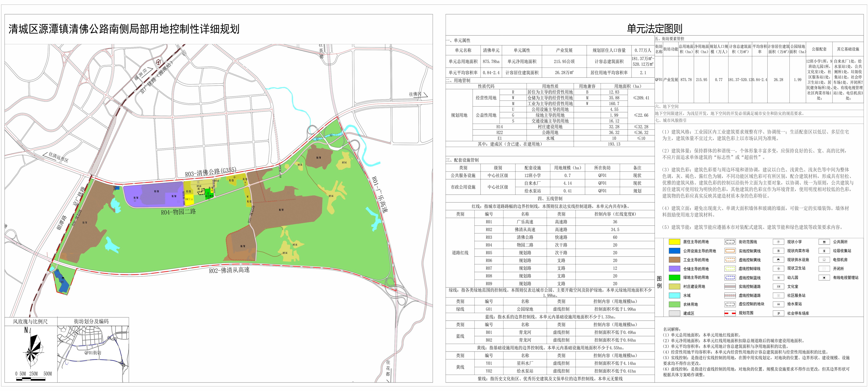Pick the bright green 绿地主导的用地 swatch
The image size is (868, 391).
[x=674, y=277]
